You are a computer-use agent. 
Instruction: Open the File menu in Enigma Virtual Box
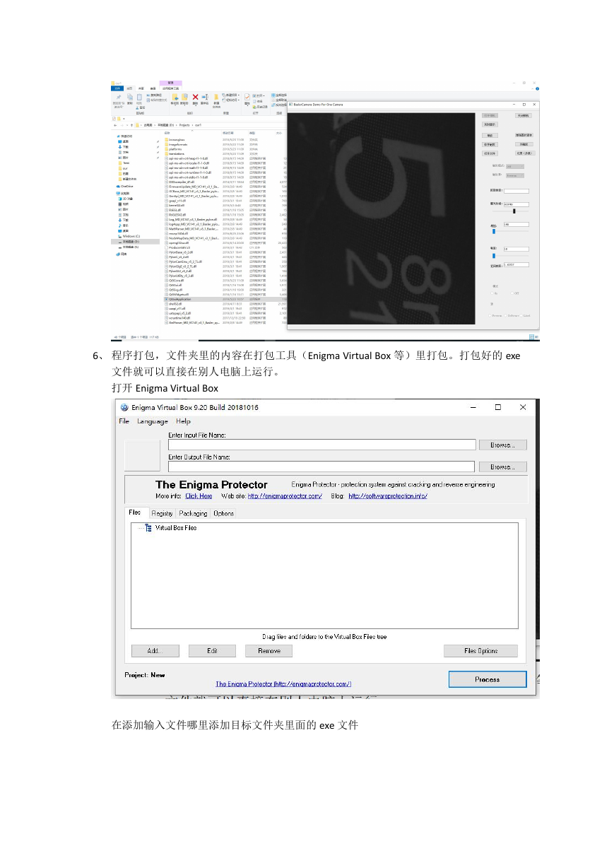(x=124, y=421)
